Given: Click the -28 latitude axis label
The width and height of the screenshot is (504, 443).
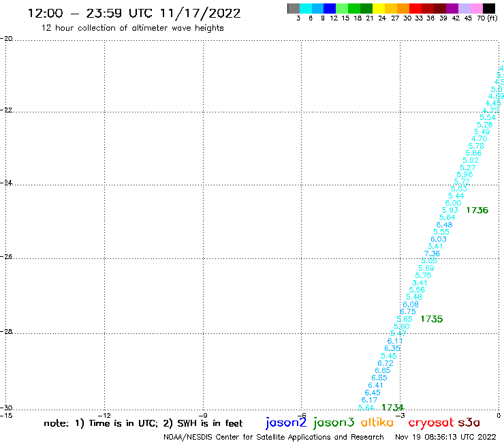Looking at the screenshot, I should click(x=6, y=331).
